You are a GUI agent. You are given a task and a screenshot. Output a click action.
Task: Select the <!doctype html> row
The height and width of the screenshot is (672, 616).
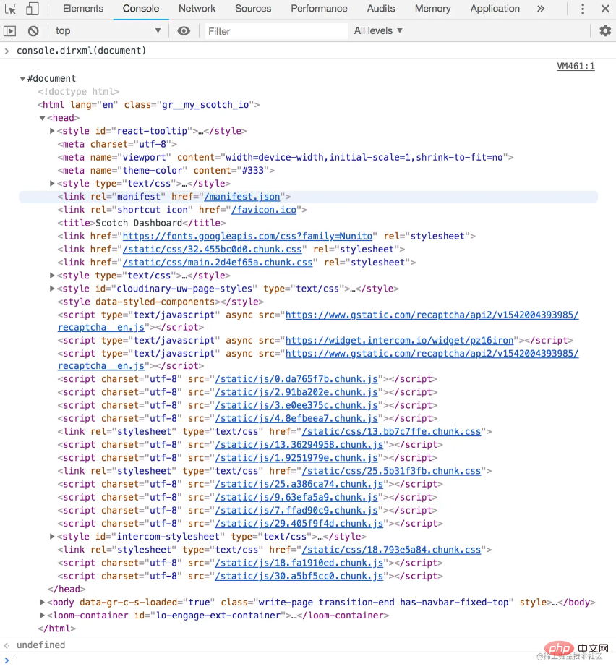coord(78,92)
